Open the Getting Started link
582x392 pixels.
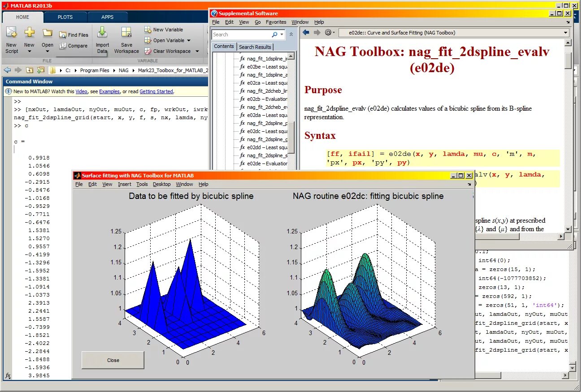point(156,91)
